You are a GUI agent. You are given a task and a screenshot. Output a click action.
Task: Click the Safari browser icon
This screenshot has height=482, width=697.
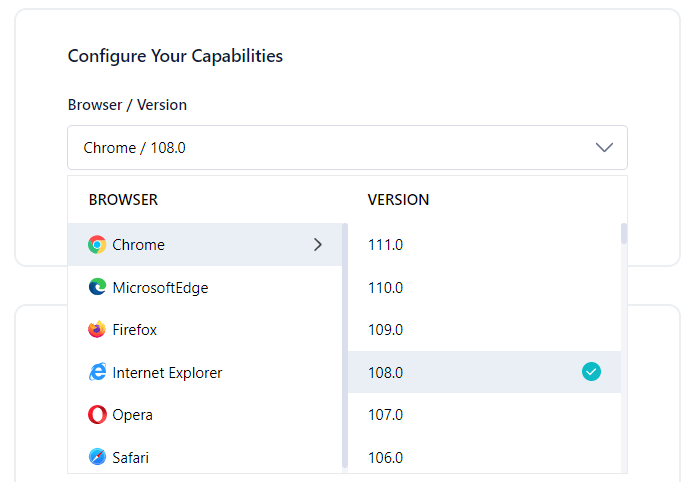point(97,457)
